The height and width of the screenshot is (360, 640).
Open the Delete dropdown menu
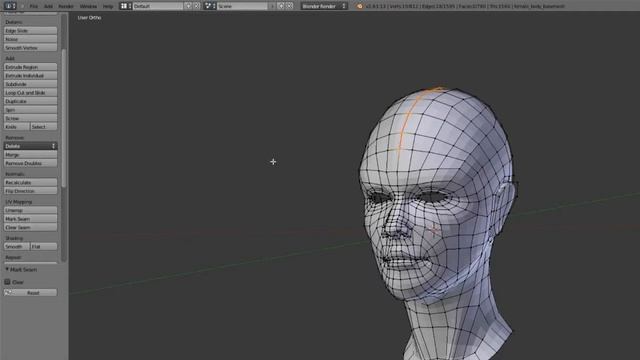tap(31, 146)
